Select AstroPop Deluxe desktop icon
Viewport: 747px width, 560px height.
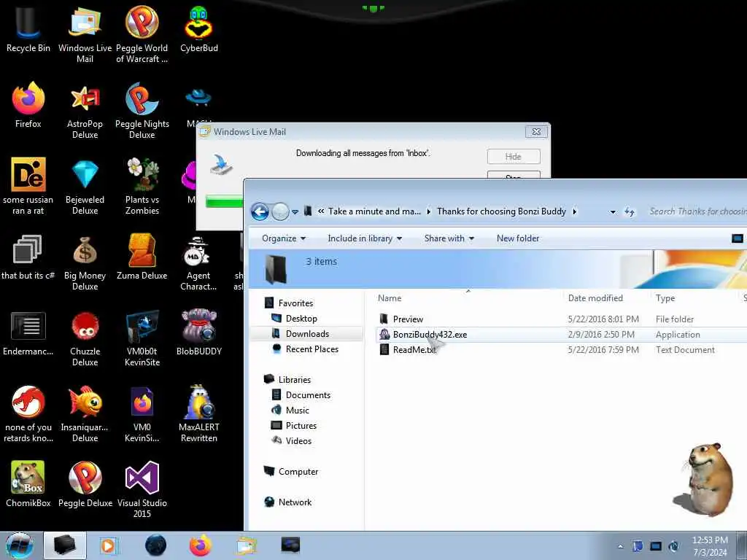[85, 111]
